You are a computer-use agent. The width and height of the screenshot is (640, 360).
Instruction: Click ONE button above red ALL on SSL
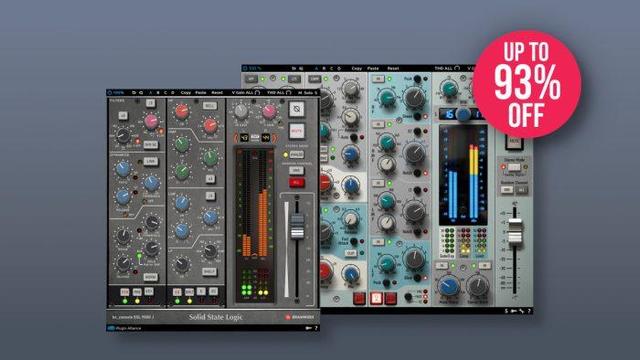(x=296, y=170)
